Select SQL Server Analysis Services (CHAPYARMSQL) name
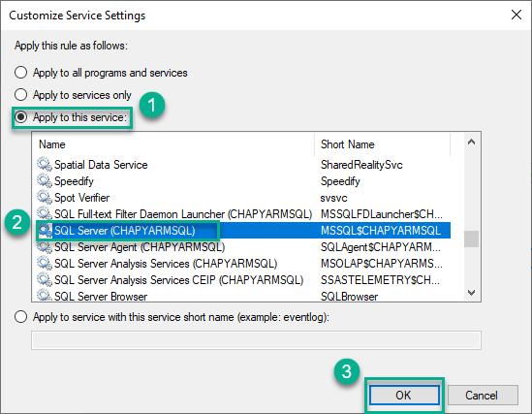Image resolution: width=532 pixels, height=414 pixels. click(x=166, y=264)
